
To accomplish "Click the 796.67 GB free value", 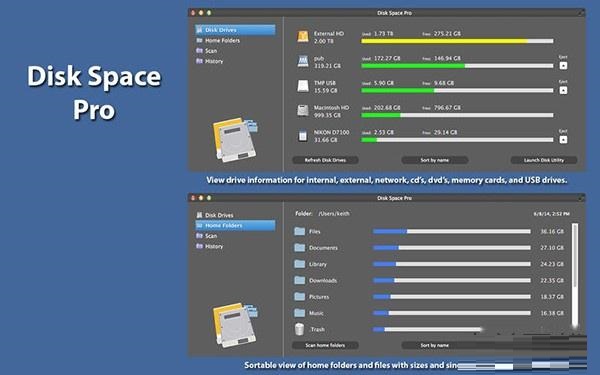I will 447,108.
